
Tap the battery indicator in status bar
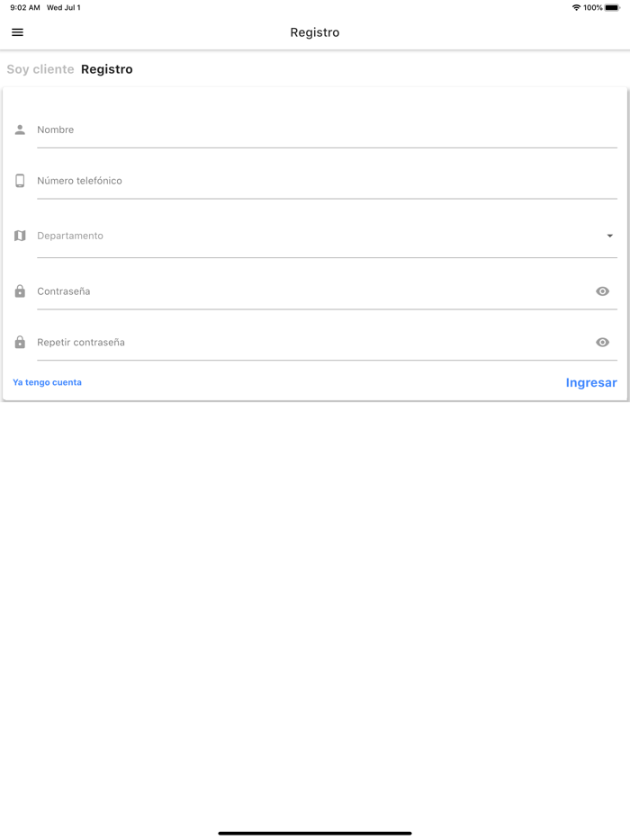(x=612, y=7)
